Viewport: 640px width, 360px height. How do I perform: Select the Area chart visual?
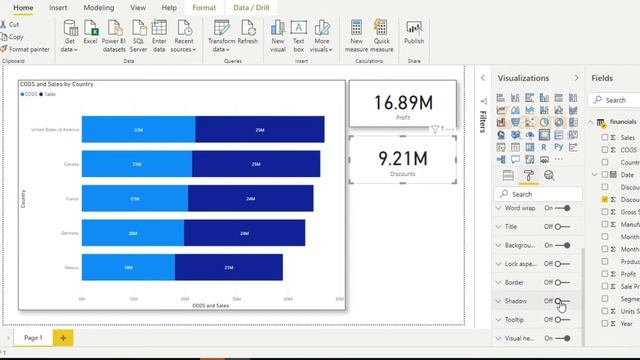point(515,110)
